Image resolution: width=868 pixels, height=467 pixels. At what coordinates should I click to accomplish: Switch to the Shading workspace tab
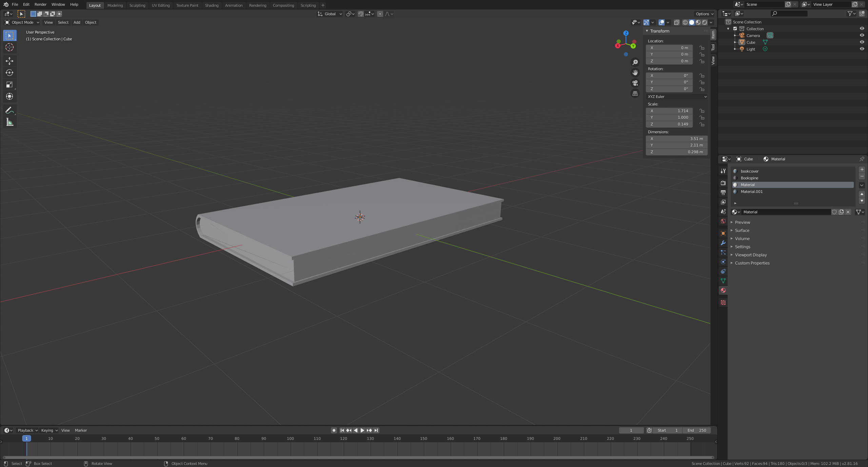212,5
